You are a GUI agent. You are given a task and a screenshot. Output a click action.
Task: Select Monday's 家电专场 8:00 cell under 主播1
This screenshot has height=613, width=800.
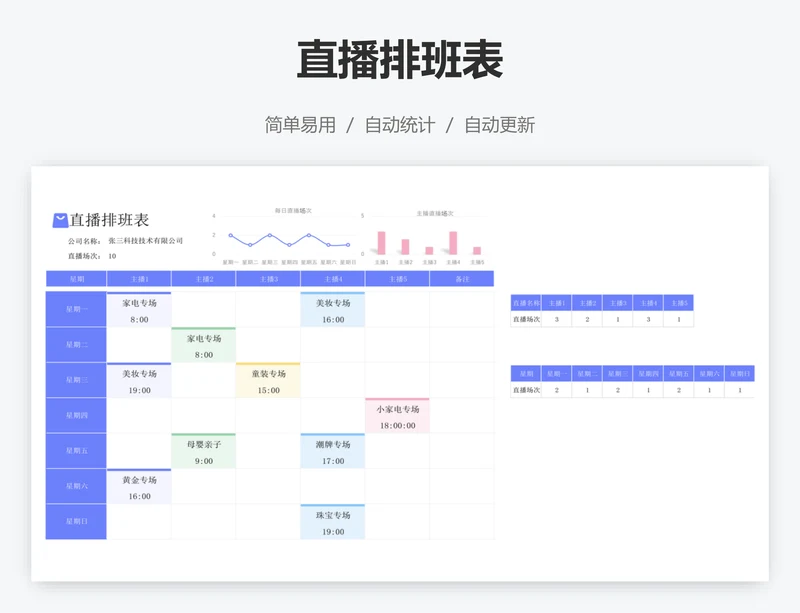(139, 310)
